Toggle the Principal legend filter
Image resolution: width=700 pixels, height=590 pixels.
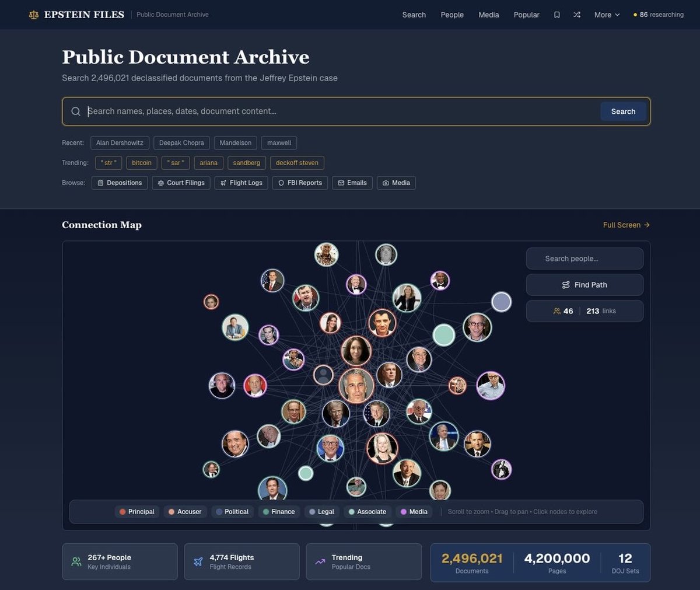(x=137, y=512)
